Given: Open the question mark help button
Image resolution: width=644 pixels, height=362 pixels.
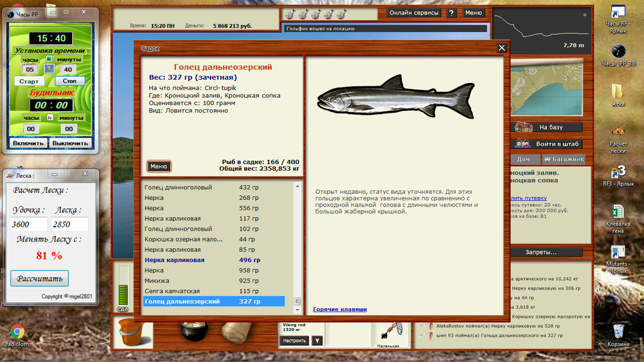Looking at the screenshot, I should [451, 13].
